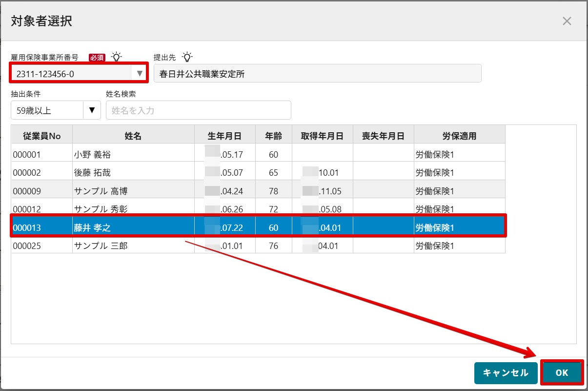
Task: Click employee number 000025
Action: pyautogui.click(x=27, y=246)
